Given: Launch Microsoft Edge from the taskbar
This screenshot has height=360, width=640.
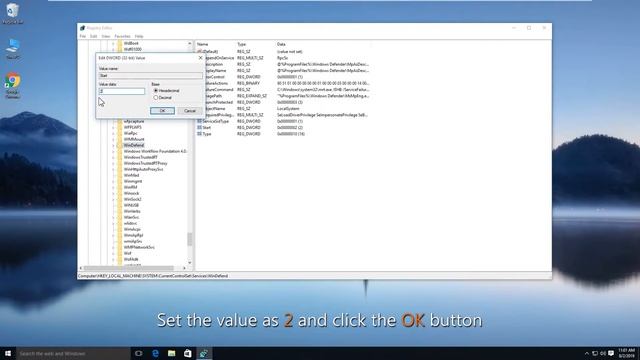Looking at the screenshot, I should pos(155,353).
